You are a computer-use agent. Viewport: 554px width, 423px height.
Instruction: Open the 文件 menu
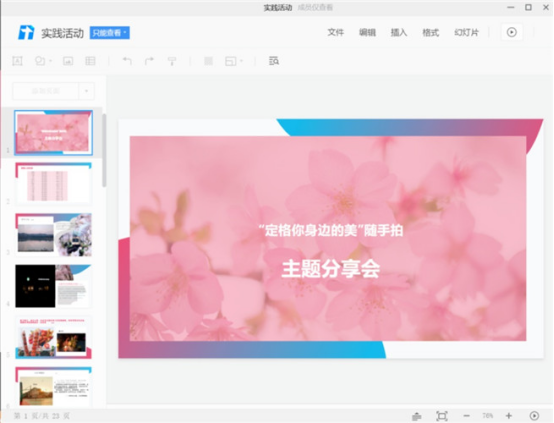(x=336, y=33)
